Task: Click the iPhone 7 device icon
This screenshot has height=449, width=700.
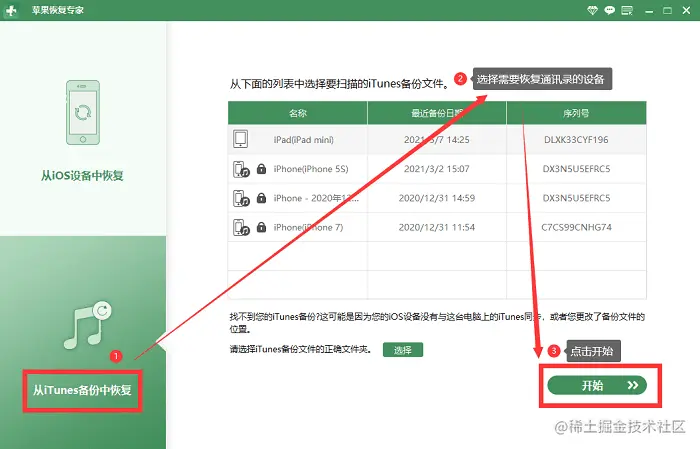Action: (x=241, y=228)
